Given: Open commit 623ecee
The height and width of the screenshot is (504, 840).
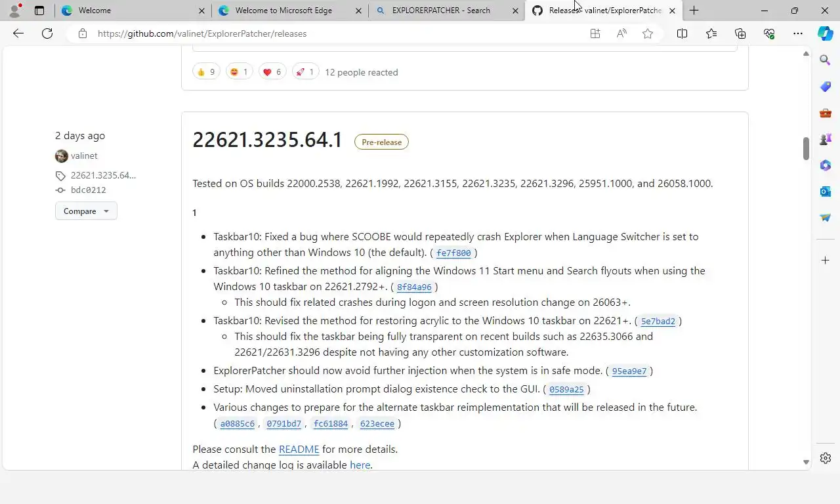Looking at the screenshot, I should (377, 423).
